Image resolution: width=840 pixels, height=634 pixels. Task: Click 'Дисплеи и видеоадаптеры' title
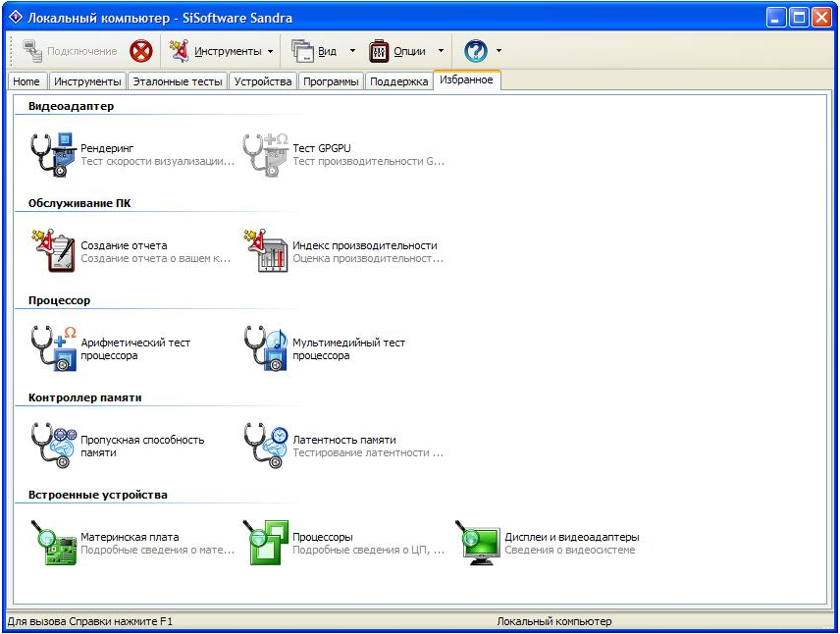pos(572,537)
